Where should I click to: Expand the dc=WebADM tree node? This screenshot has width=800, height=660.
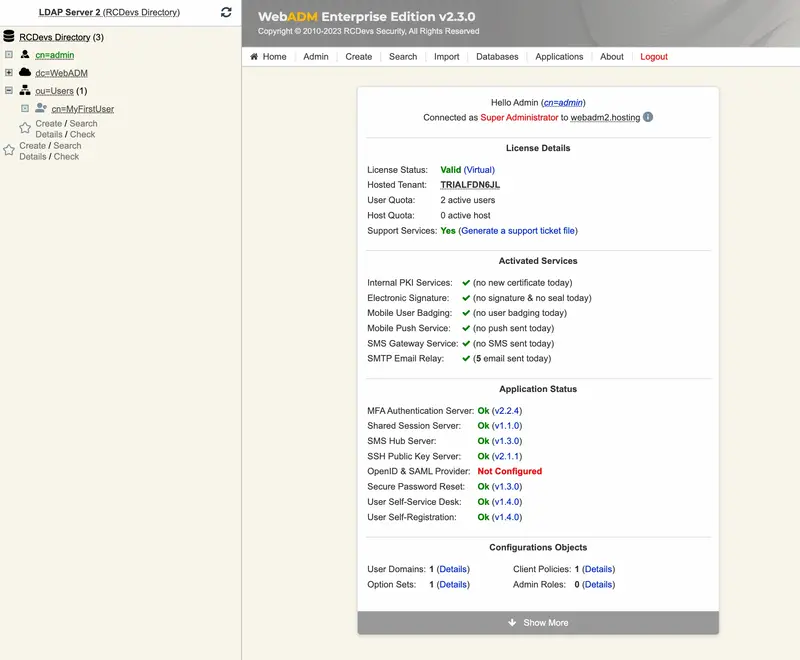coord(9,72)
